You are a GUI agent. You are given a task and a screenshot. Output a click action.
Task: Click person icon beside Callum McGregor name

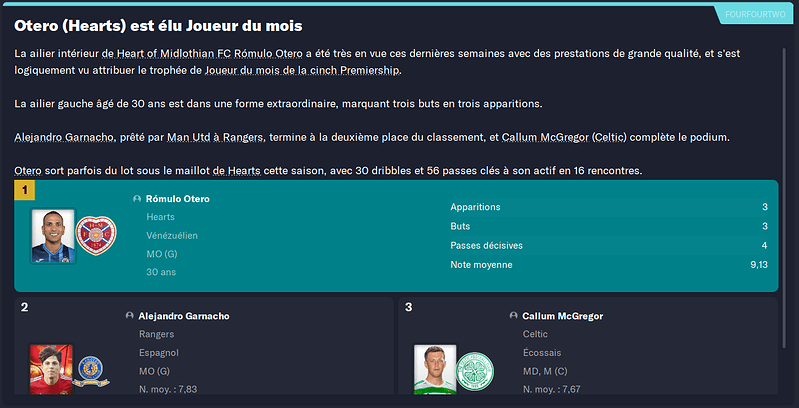(x=514, y=316)
